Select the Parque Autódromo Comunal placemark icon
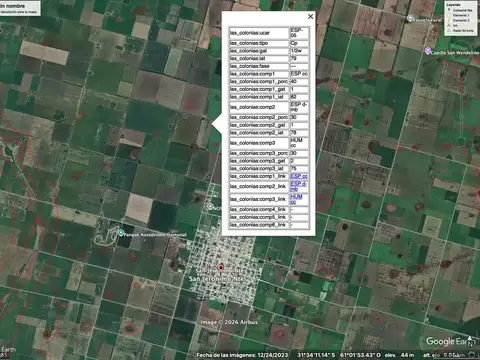 pos(121,233)
